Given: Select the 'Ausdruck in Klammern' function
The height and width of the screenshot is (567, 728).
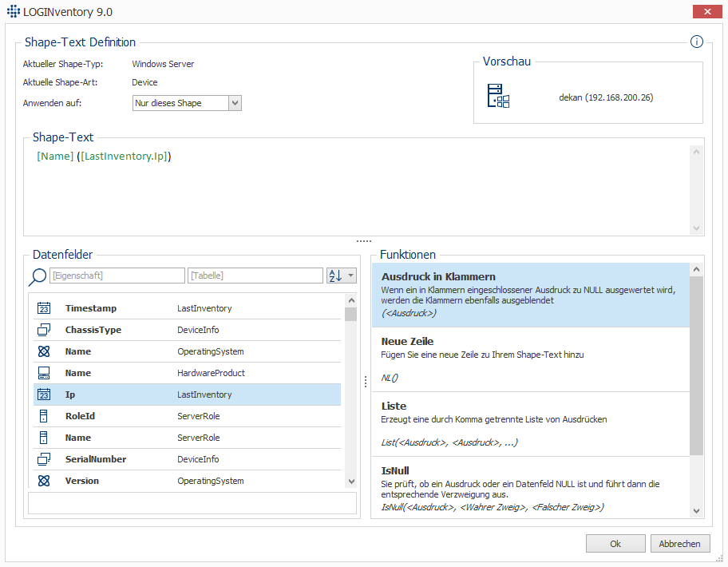Looking at the screenshot, I should click(x=531, y=295).
